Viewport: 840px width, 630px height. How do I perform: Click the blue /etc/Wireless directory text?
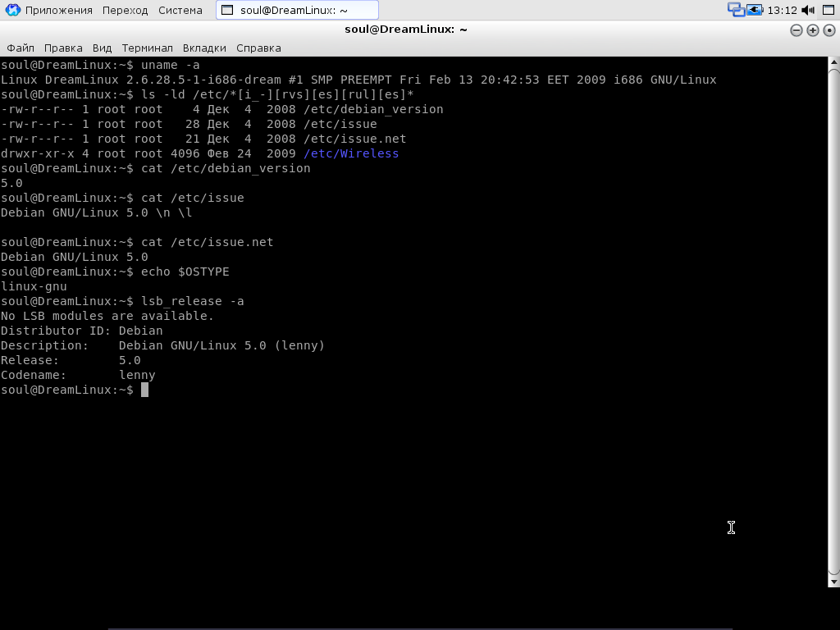click(351, 153)
